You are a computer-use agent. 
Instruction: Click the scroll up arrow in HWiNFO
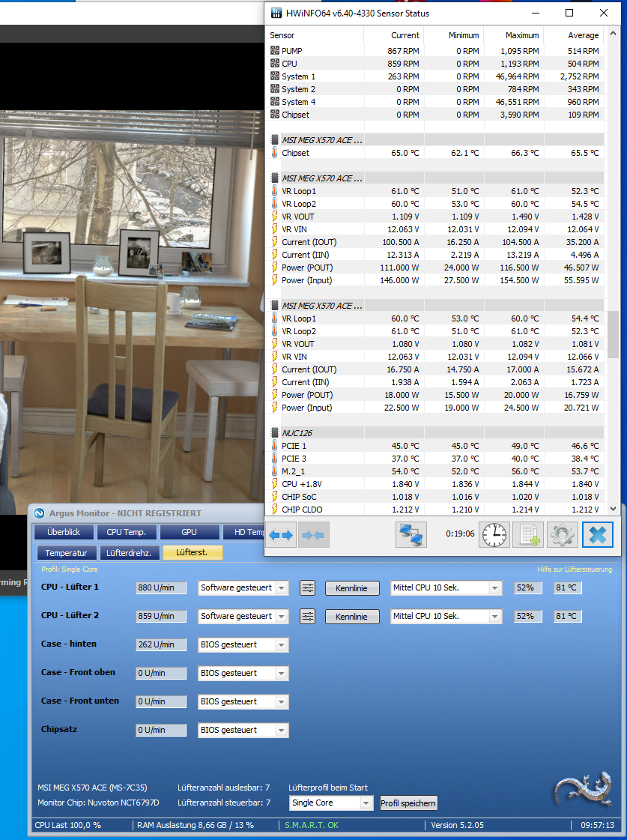tap(613, 34)
